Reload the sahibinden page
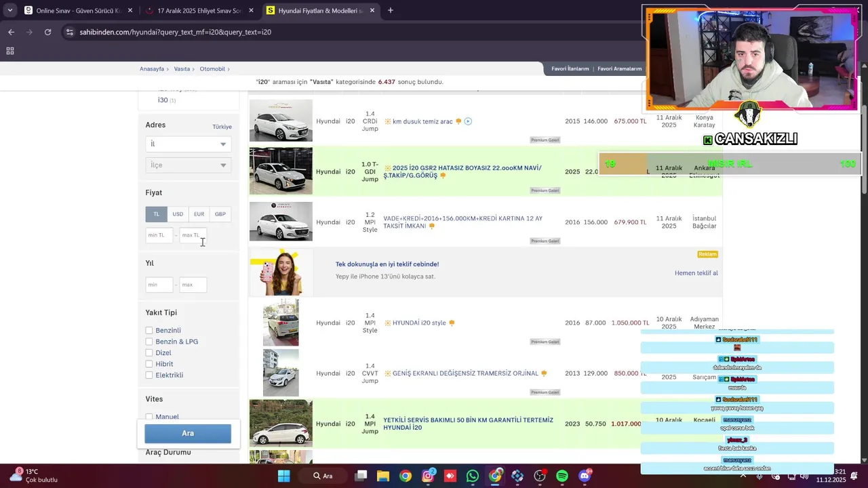Viewport: 868px width, 488px height. [x=47, y=32]
